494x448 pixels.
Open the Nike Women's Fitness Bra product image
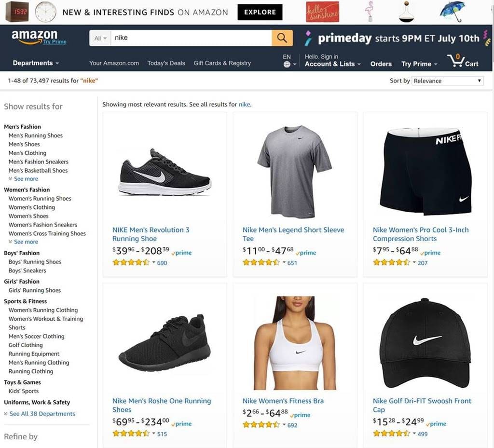[295, 343]
